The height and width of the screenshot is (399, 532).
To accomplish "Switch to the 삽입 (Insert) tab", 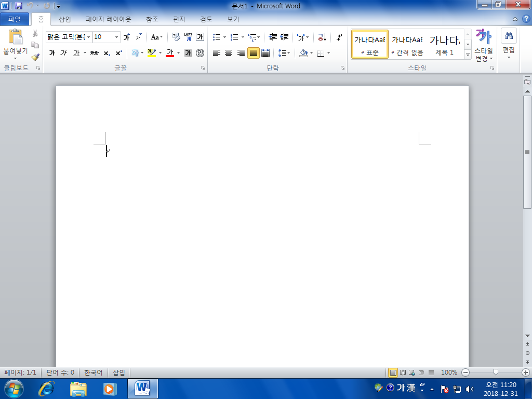I will tap(65, 19).
